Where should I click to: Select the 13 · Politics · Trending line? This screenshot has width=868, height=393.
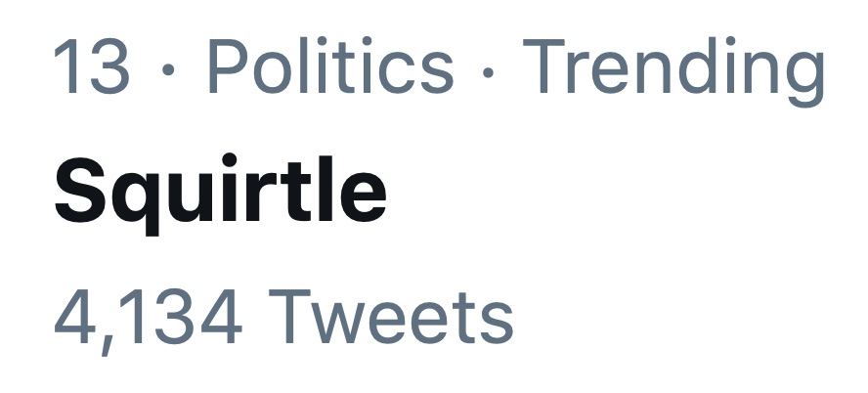[438, 68]
